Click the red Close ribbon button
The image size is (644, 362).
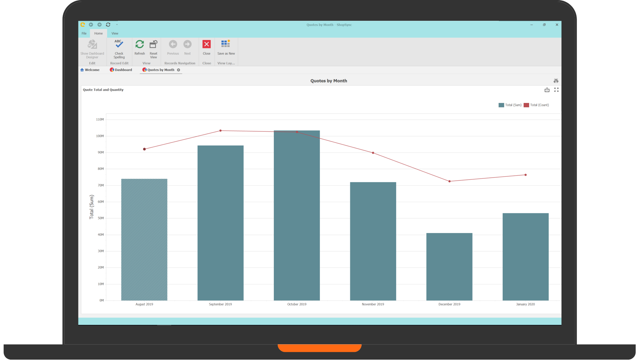[x=207, y=44]
